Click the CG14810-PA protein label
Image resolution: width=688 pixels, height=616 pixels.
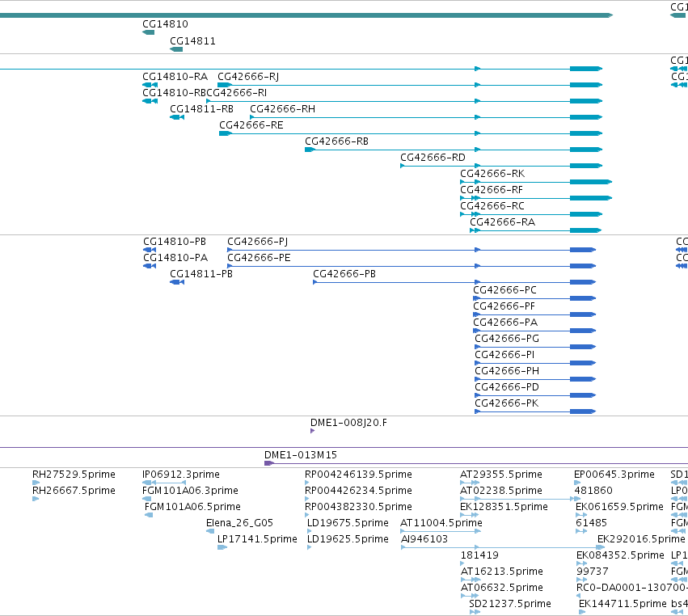click(x=175, y=258)
